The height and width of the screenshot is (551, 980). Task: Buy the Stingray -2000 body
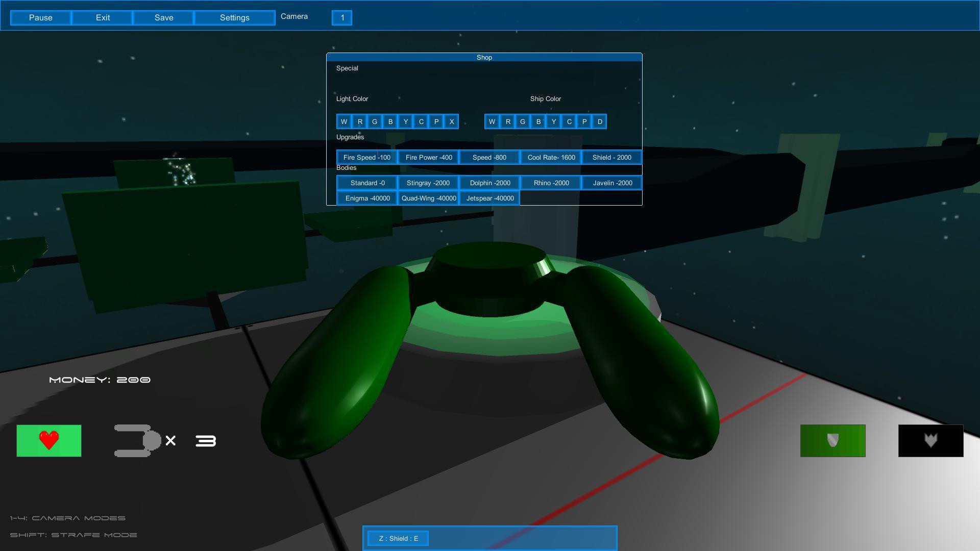429,183
